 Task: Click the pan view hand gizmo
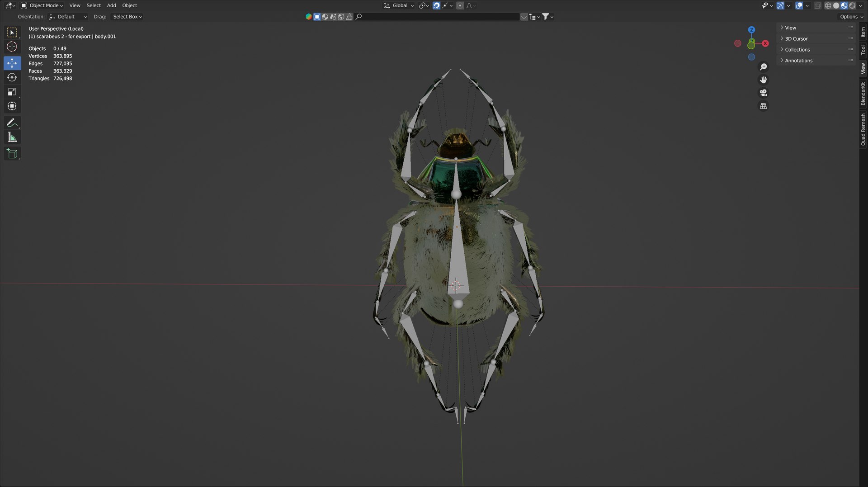[764, 80]
